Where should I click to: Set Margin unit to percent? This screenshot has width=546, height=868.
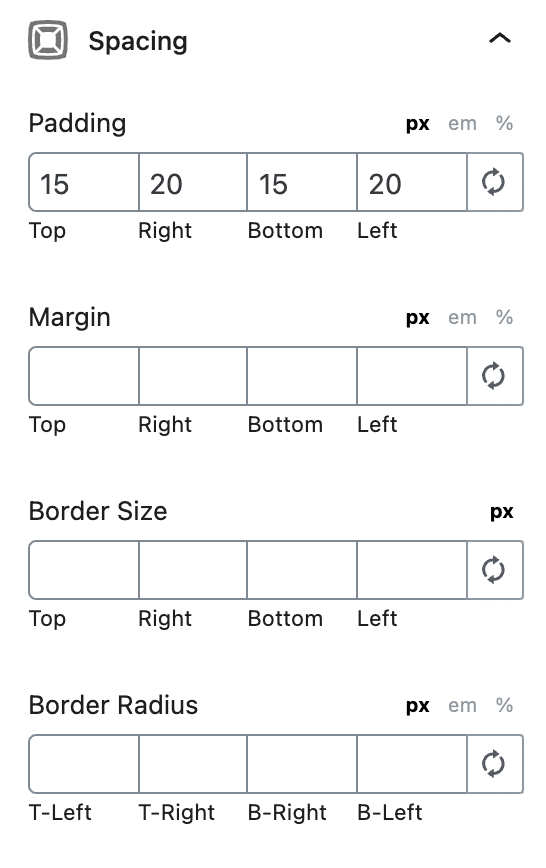504,317
